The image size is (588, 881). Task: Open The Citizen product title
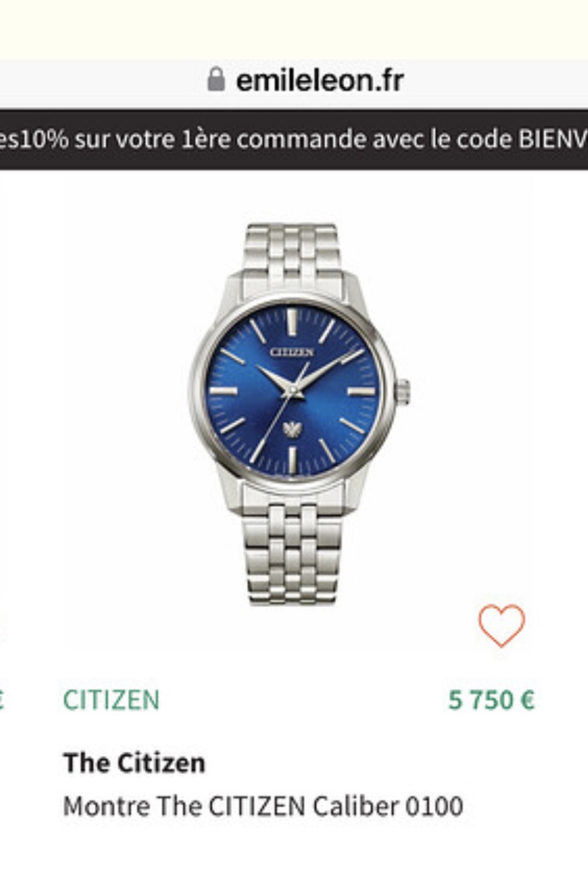(x=134, y=762)
